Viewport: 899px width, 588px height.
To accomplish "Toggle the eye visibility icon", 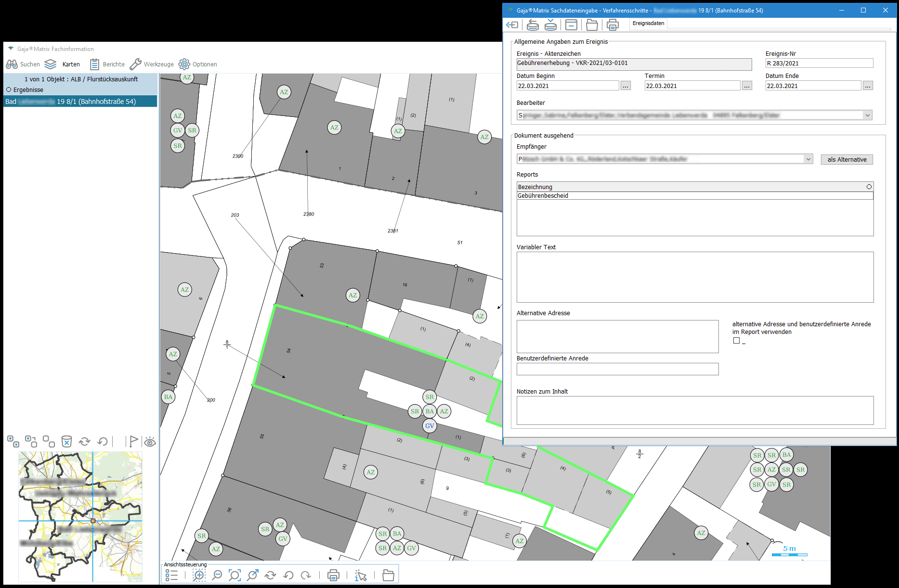I will click(x=150, y=442).
